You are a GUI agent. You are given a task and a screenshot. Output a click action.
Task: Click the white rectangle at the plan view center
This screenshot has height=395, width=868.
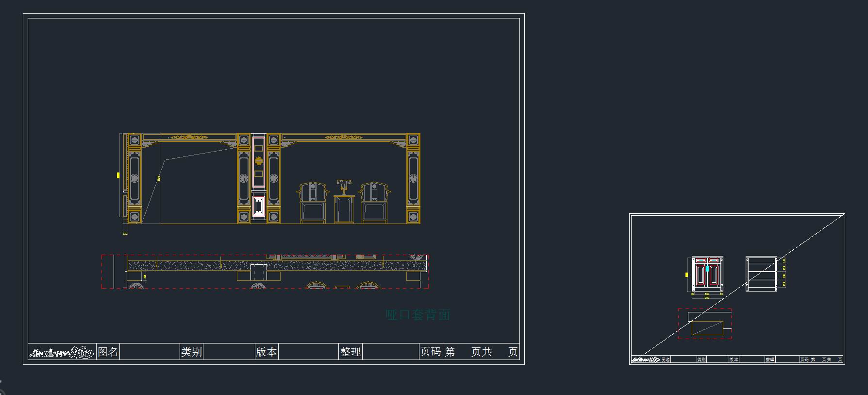[259, 272]
